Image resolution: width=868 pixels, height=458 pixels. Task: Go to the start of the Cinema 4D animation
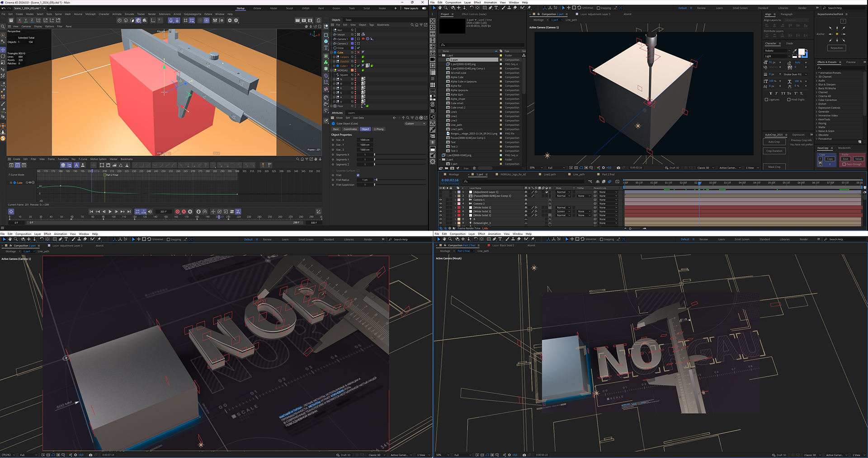[x=91, y=211]
